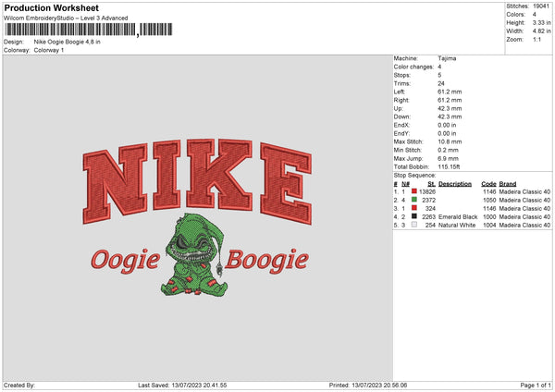The height and width of the screenshot is (392, 555).
Task: Click the Code column header
Action: 488,184
